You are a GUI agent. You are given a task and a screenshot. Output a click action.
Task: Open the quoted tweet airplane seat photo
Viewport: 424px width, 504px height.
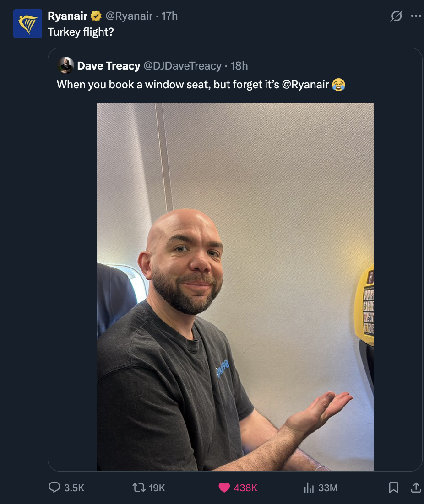click(x=235, y=287)
